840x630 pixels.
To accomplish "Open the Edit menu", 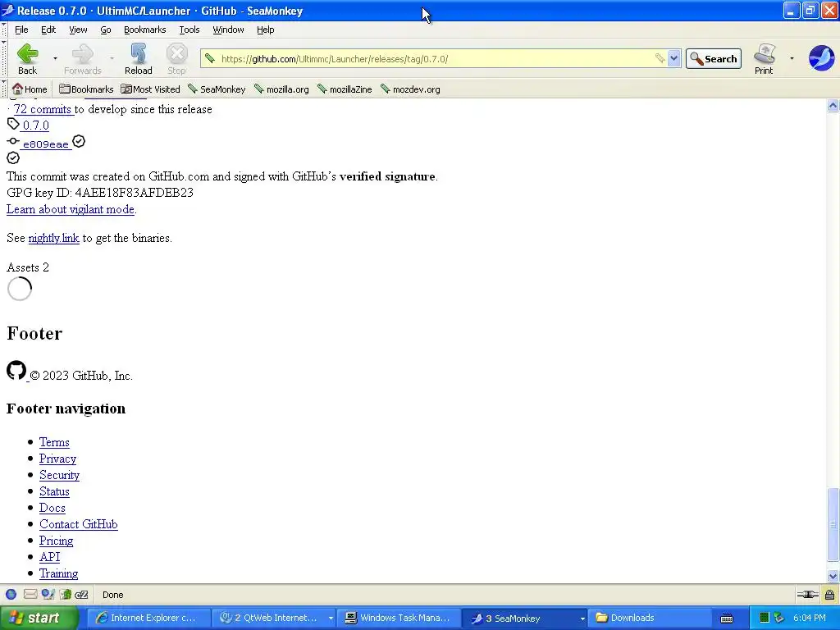I will pyautogui.click(x=48, y=30).
